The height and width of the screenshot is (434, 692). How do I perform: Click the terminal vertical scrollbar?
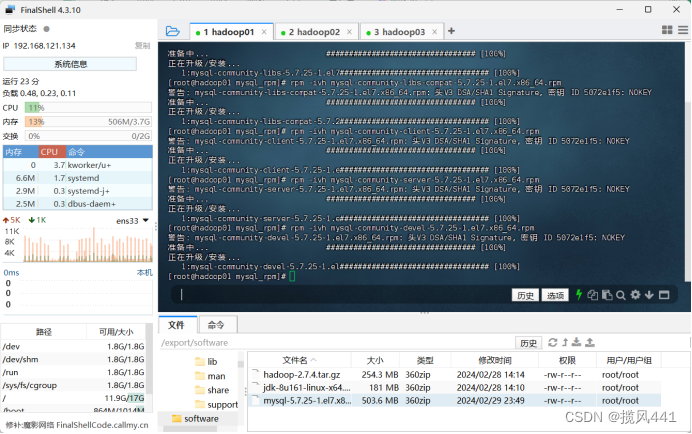pos(688,190)
